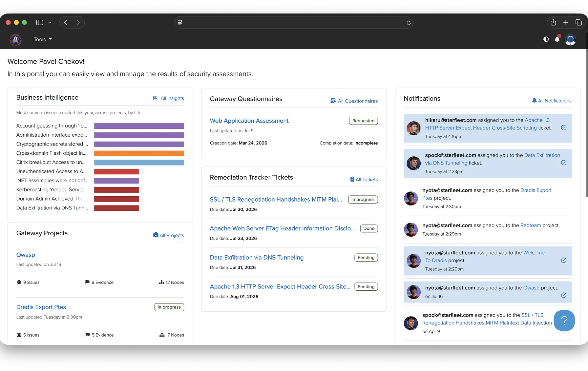588x371 pixels.
Task: Click the Starfleet logo in the navbar
Action: pyautogui.click(x=15, y=40)
